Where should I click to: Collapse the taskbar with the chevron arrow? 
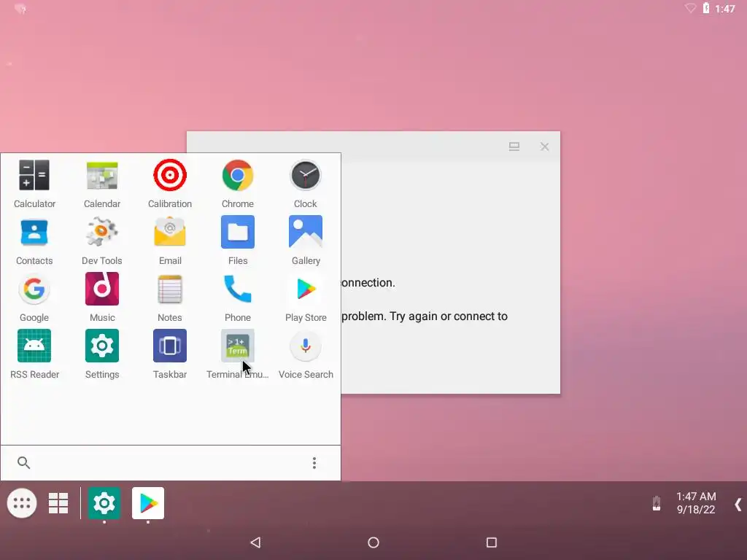tap(738, 505)
